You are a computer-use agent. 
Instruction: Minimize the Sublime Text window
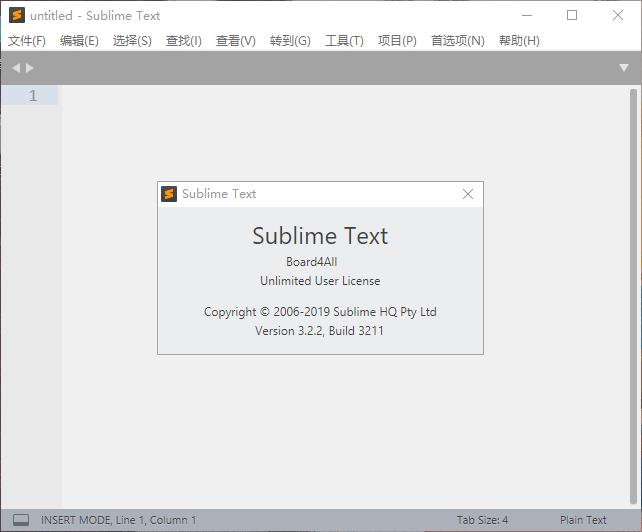pos(527,16)
